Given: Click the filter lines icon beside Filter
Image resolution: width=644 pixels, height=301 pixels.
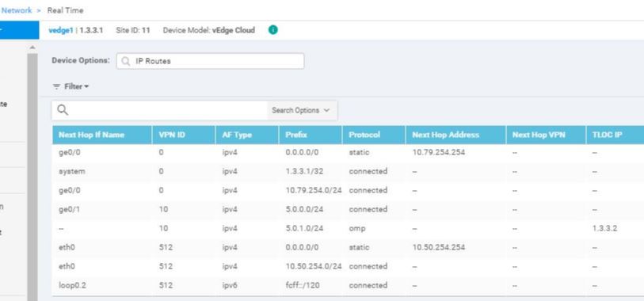Looking at the screenshot, I should coord(57,86).
